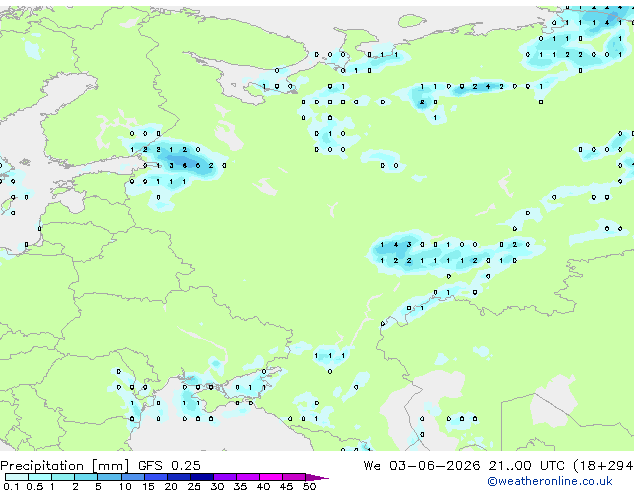Viewport: 634px width, 490px height.
Task: Click the 'GFS 0.25' model label
Action: [169, 466]
